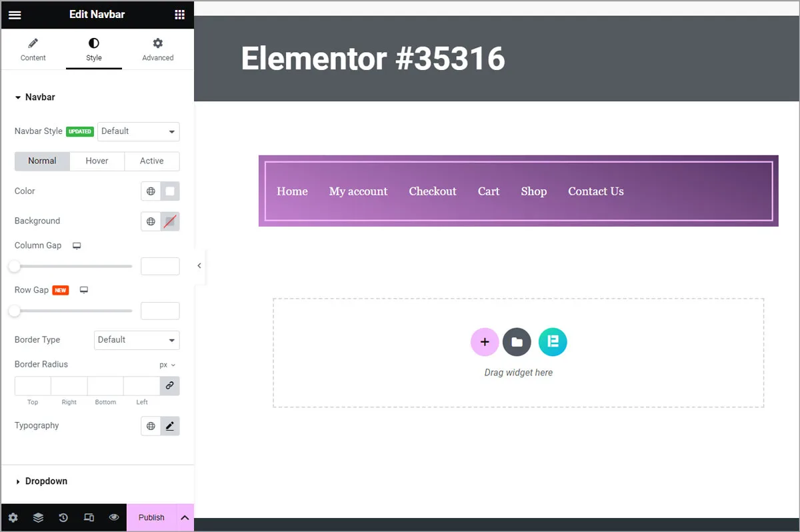Focus the Border Radius Top field
Viewport: 800px width, 532px height.
(x=33, y=386)
